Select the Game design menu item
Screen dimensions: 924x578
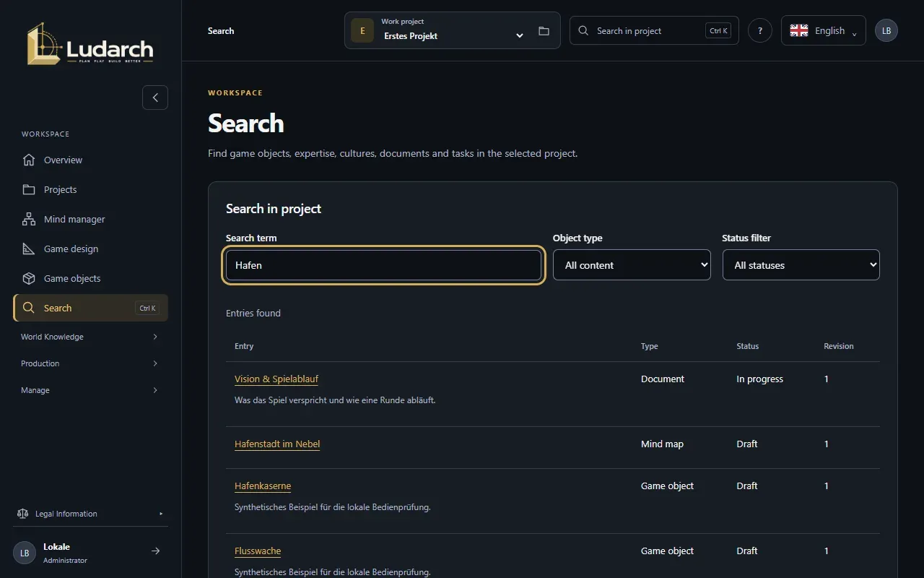(x=90, y=249)
